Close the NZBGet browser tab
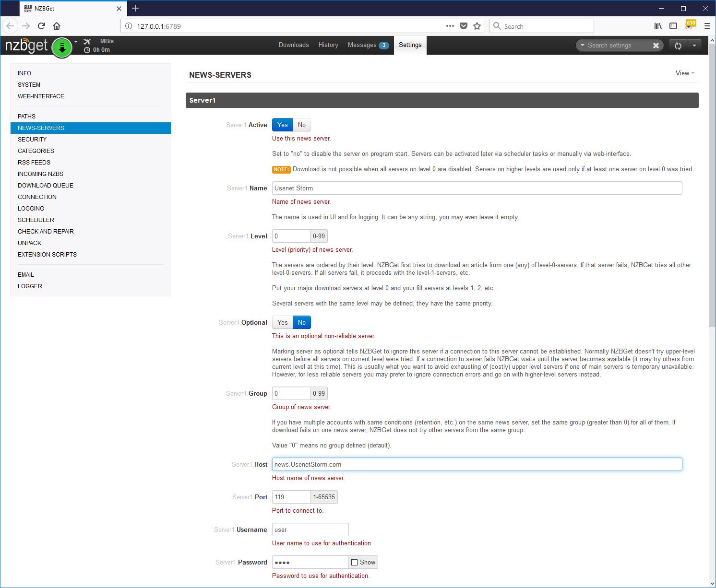The width and height of the screenshot is (716, 588). (119, 9)
